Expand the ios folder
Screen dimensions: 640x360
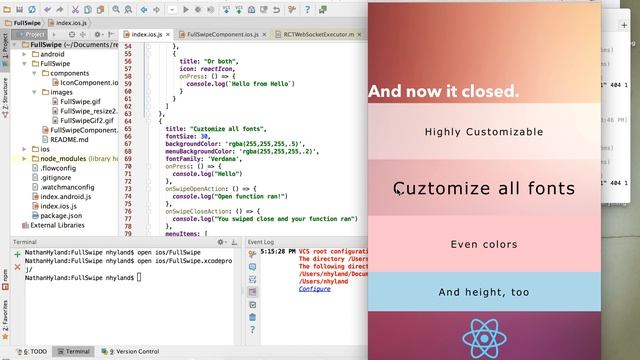coord(24,149)
